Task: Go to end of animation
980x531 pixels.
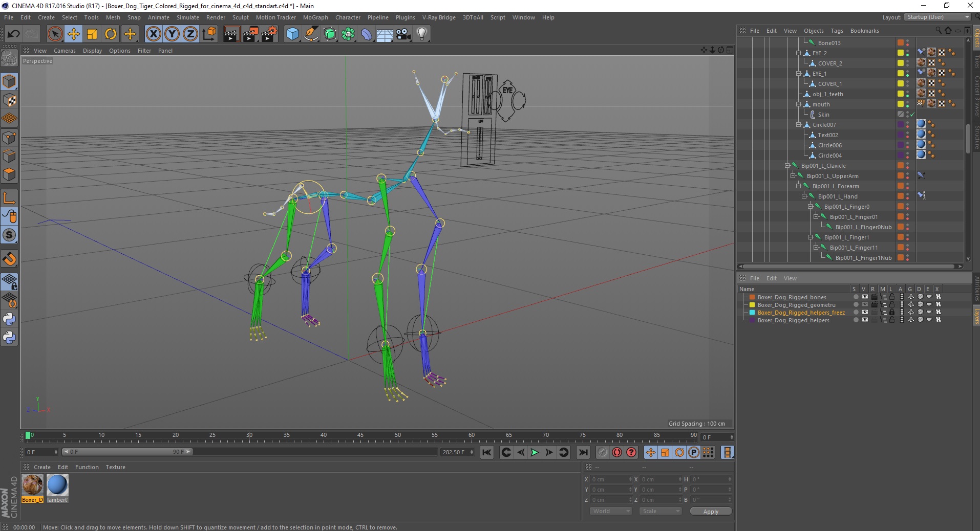Action: click(583, 452)
